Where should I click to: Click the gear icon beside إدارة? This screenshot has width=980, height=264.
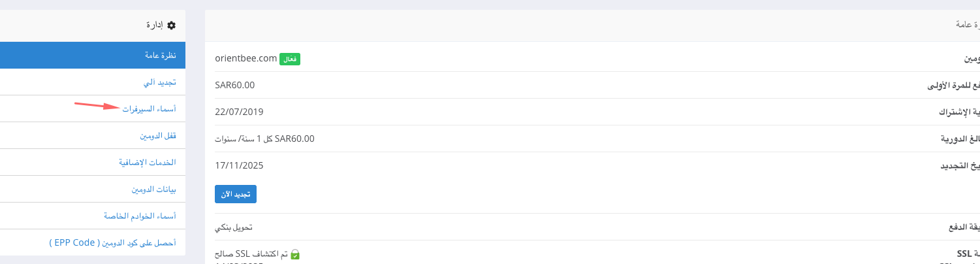point(172,25)
